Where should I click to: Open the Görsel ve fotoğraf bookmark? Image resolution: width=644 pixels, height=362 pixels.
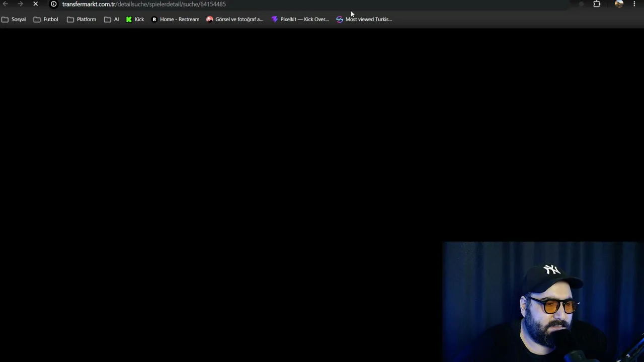[x=235, y=19]
